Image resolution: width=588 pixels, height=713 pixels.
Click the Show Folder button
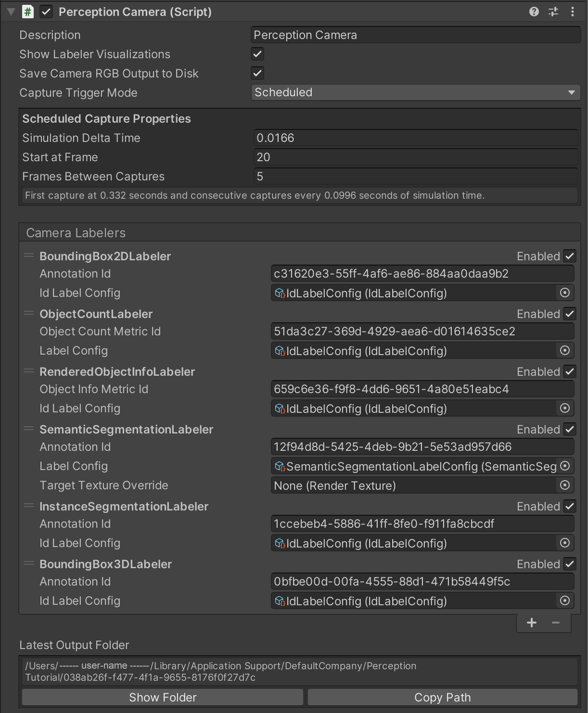(x=163, y=697)
